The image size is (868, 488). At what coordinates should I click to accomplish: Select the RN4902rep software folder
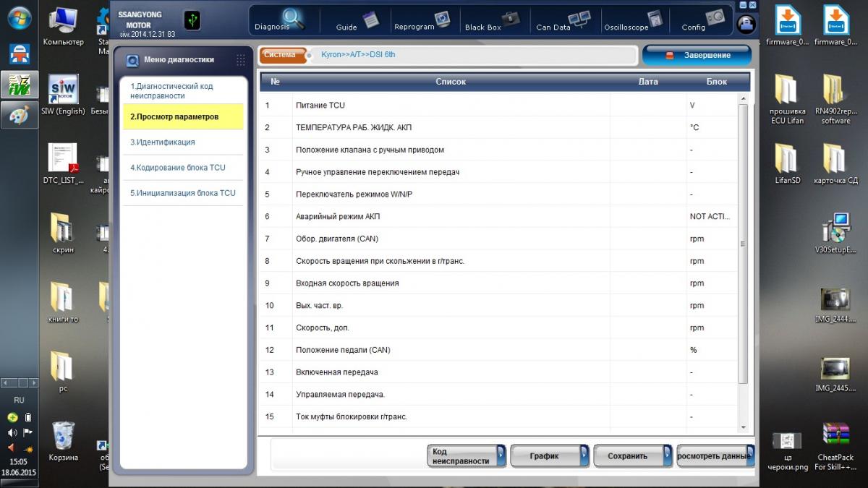click(835, 98)
